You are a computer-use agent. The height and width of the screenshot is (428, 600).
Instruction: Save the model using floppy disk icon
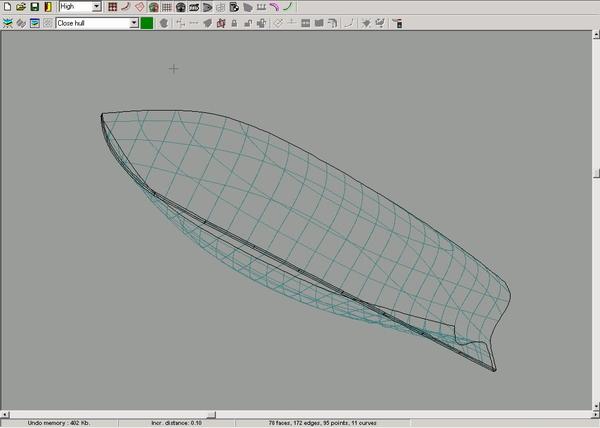(34, 7)
